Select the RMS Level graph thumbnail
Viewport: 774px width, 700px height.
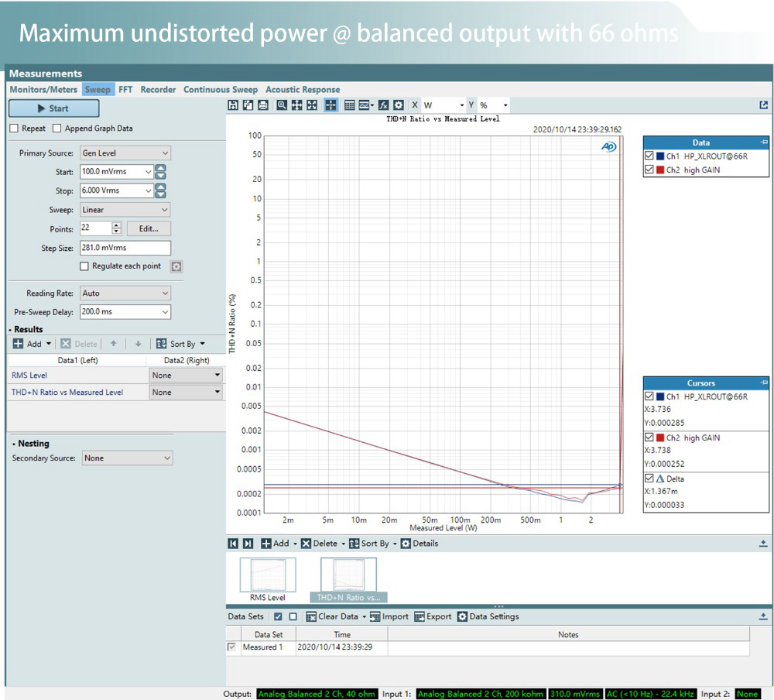tap(267, 576)
